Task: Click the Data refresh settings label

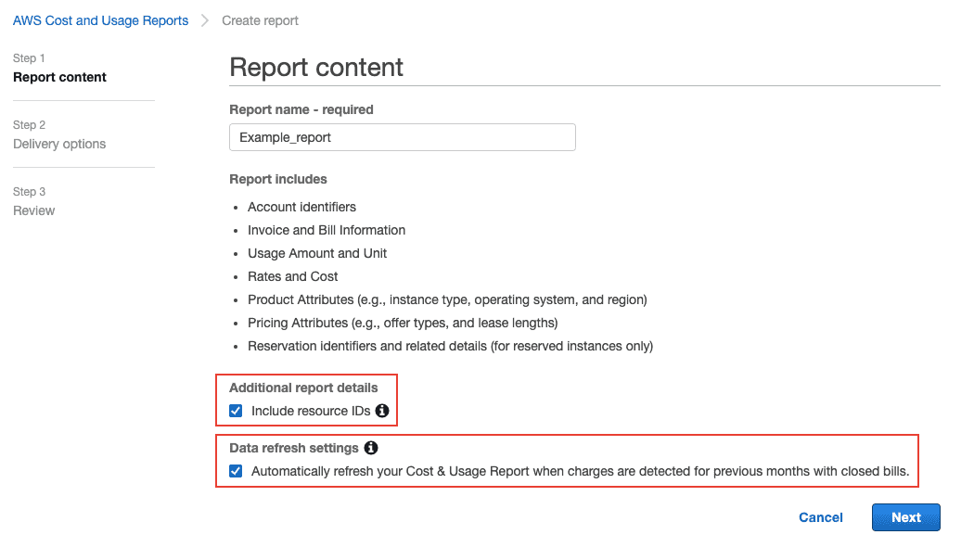Action: 293,448
